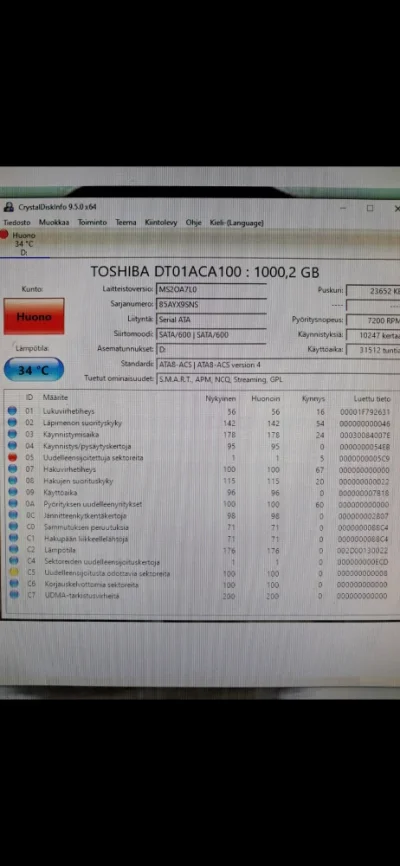Click status dot for C2 Lämpötila
Image resolution: width=400 pixels, height=866 pixels.
click(13, 550)
